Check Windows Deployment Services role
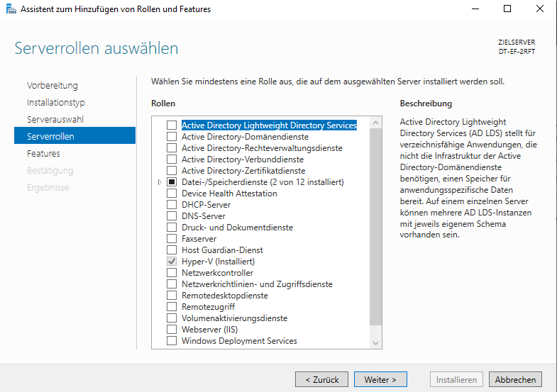The width and height of the screenshot is (557, 392). [171, 341]
